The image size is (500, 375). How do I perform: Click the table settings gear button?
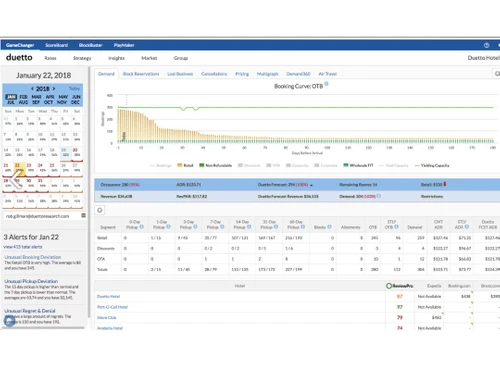(x=100, y=210)
